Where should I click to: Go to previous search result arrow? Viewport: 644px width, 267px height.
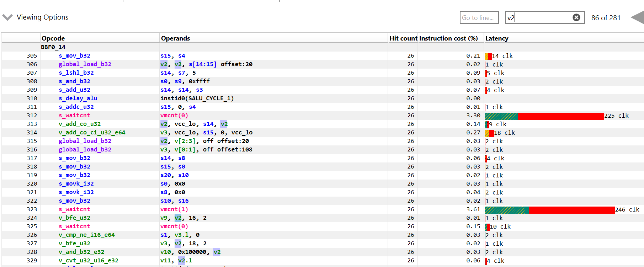[637, 17]
